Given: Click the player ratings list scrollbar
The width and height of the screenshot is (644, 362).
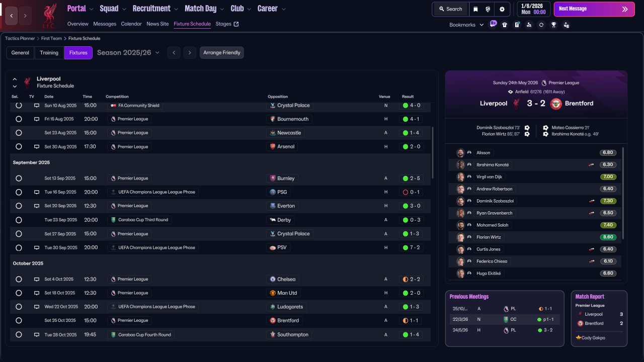Looking at the screenshot, I should click(x=623, y=193).
